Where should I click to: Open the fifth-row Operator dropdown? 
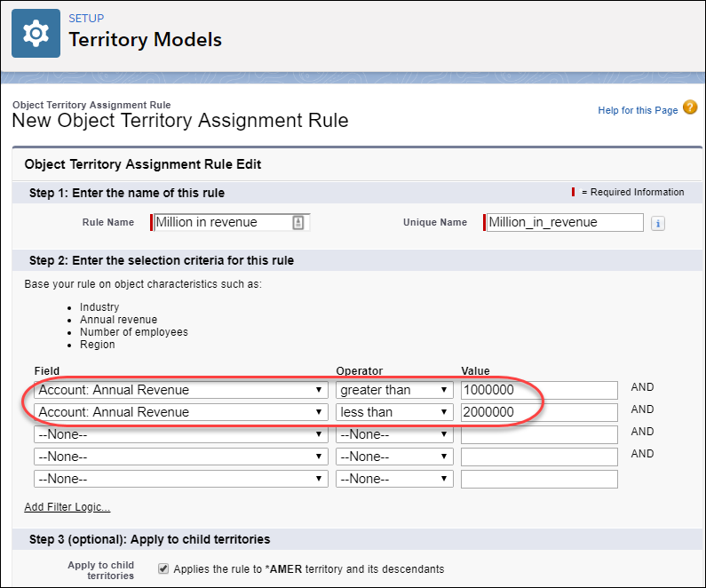[394, 479]
